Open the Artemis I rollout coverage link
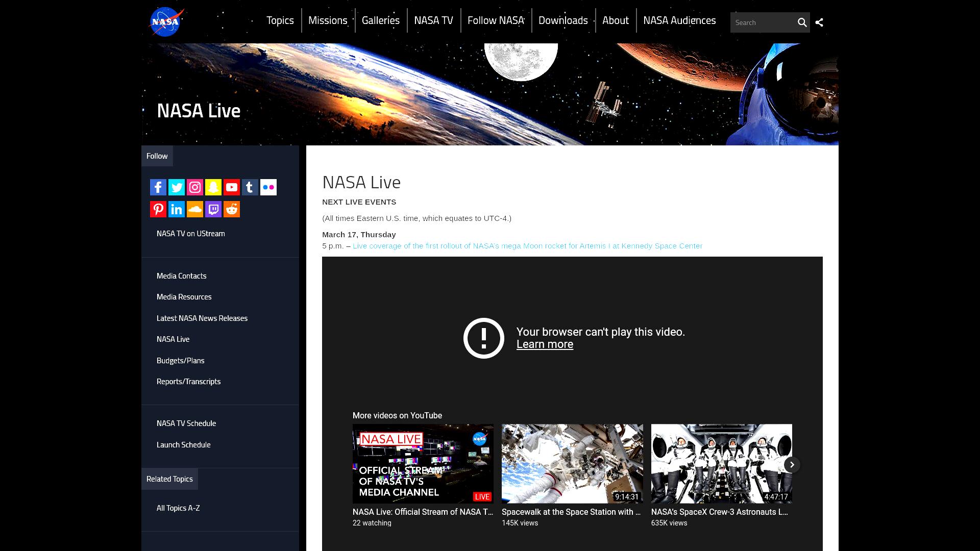 point(528,246)
